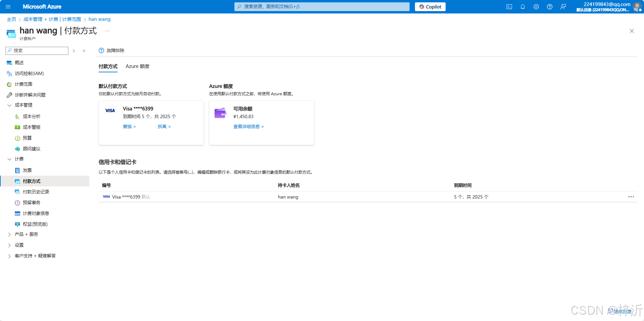Screen dimensions: 644x321
Task: Open Cloud Shell from top bar
Action: pos(509,7)
